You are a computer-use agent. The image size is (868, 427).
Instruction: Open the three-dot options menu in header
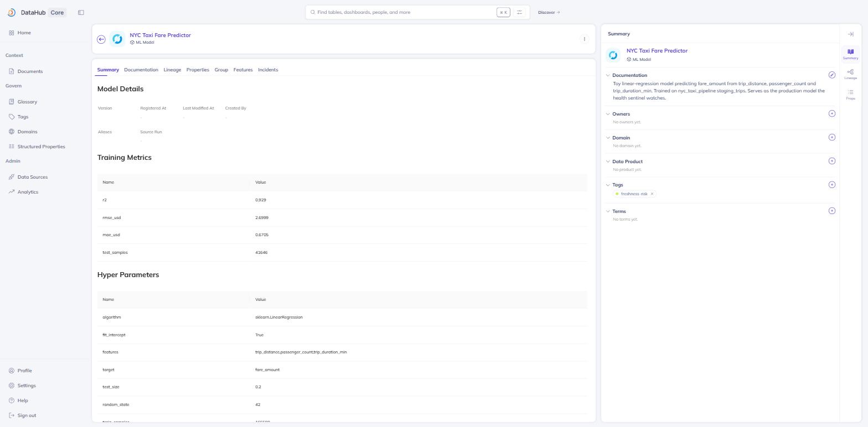[x=585, y=39]
